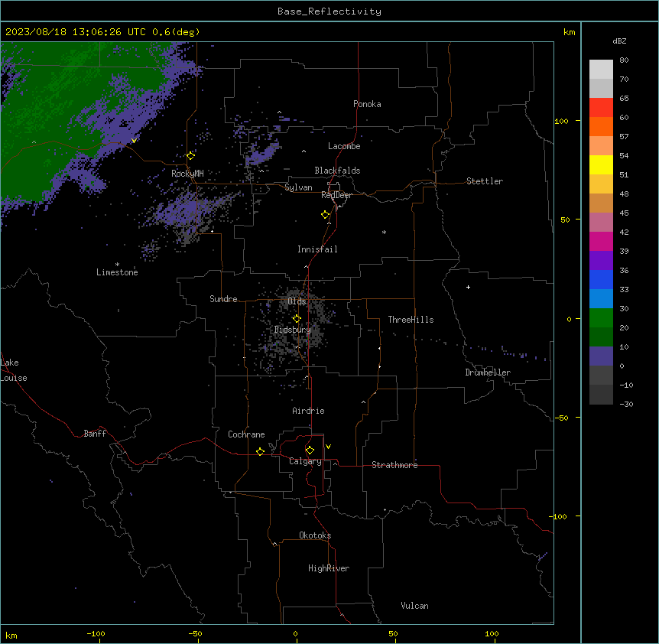Select the asterisk marker above Limestone label
Screen dimensions: 659x644
(x=117, y=265)
